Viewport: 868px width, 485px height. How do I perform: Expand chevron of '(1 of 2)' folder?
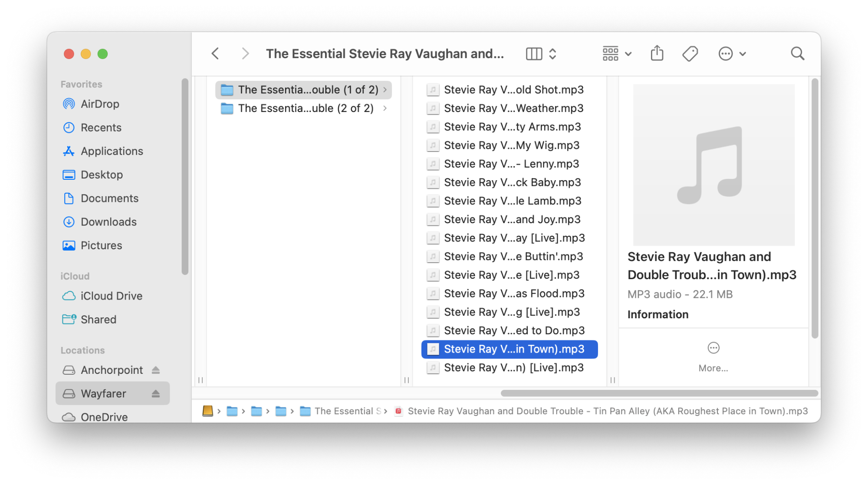[x=385, y=89]
